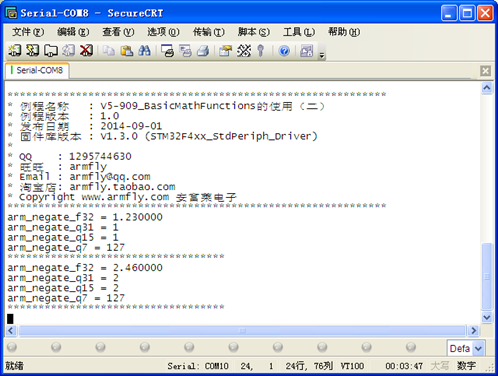Open the 工具(L) menu
This screenshot has width=498, height=376.
tap(299, 32)
